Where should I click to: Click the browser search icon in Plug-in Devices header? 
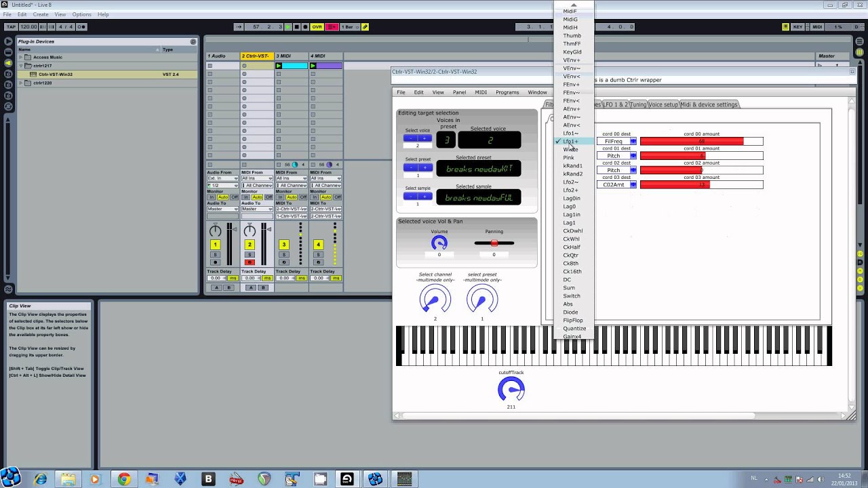(x=193, y=41)
